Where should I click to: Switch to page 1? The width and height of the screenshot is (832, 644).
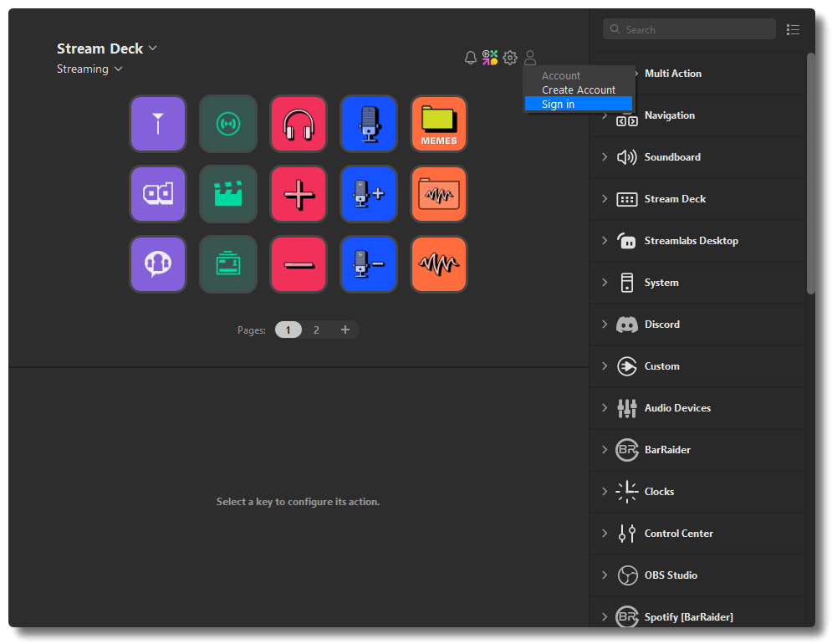pos(288,330)
